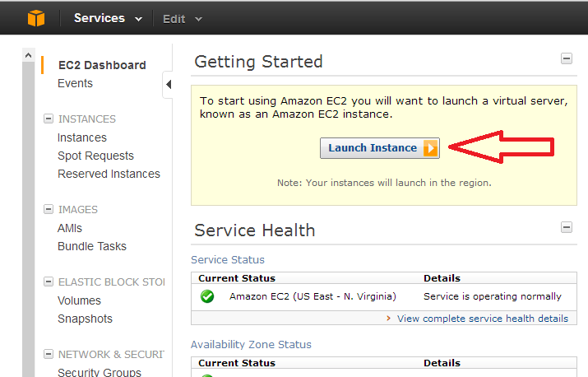This screenshot has width=588, height=377.
Task: Open the Services dropdown menu
Action: (x=108, y=18)
